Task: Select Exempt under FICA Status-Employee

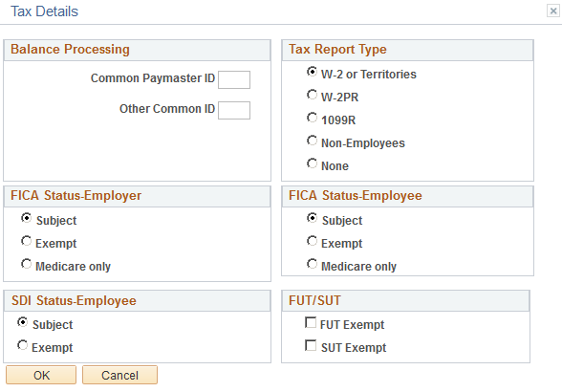Action: tap(313, 241)
